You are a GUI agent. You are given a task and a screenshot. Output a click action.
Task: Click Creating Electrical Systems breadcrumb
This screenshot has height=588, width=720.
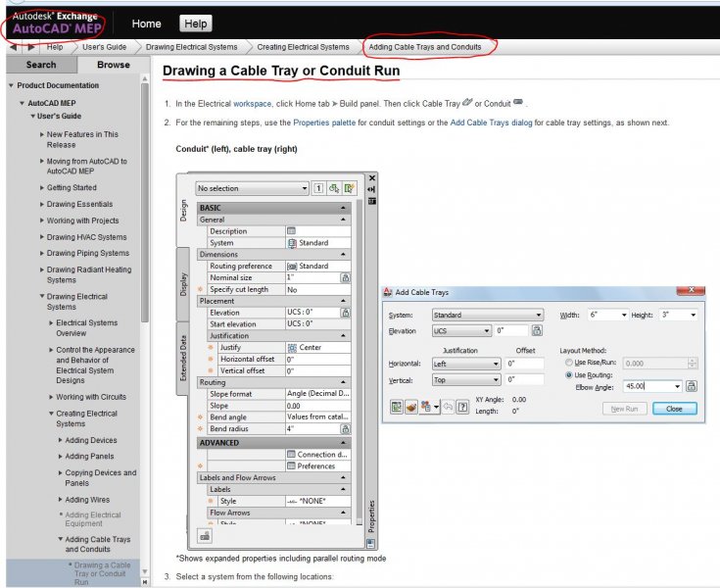click(303, 47)
